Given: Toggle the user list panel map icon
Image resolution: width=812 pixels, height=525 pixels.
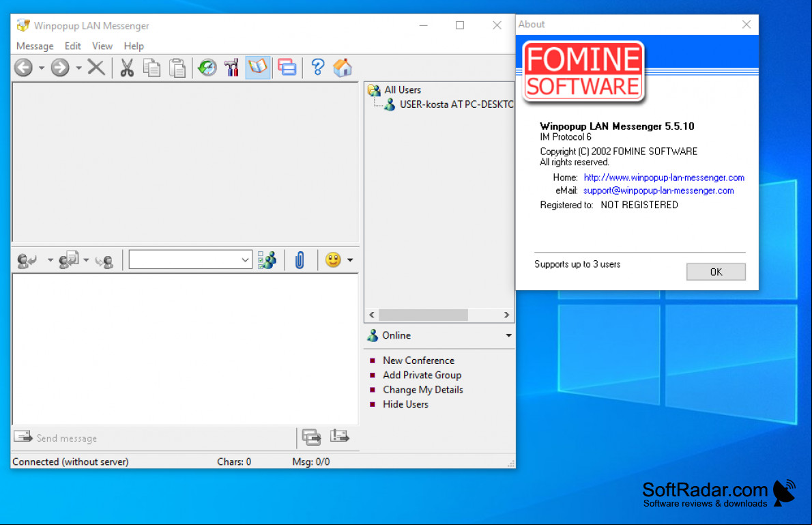Looking at the screenshot, I should (257, 68).
